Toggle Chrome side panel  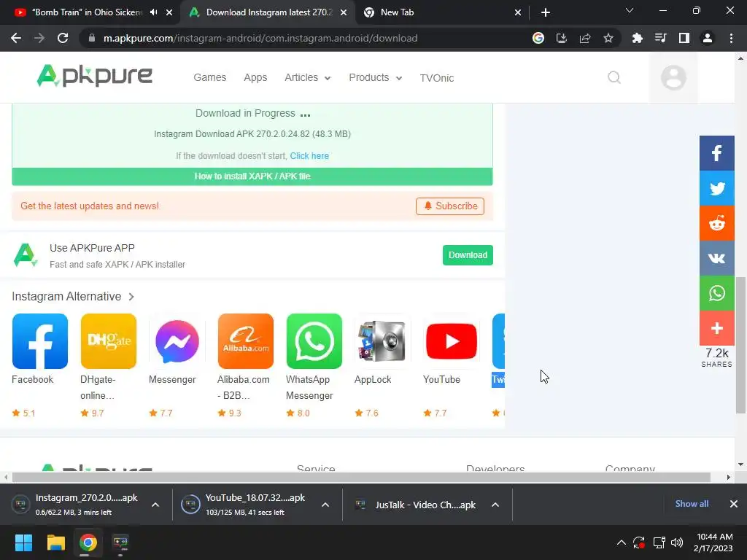684,38
